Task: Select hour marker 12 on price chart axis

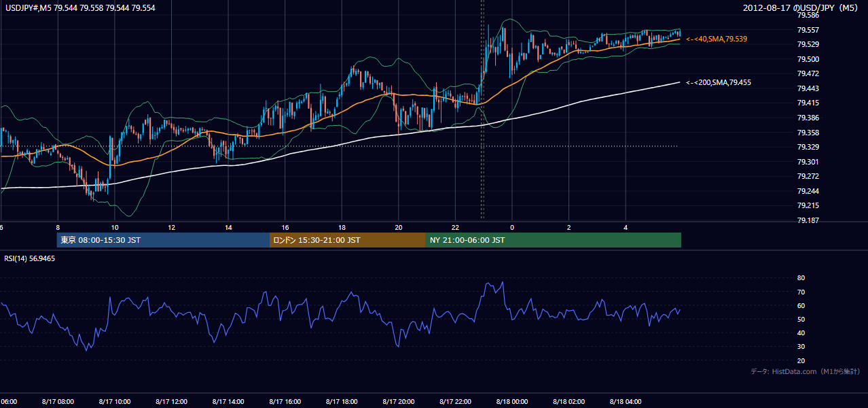Action: tap(171, 228)
